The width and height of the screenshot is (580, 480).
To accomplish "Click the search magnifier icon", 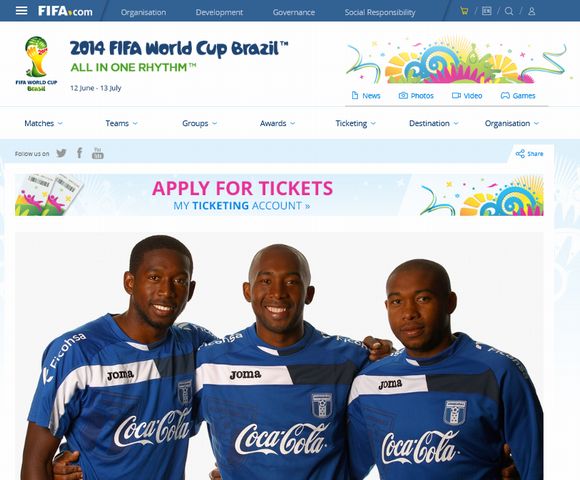I will 509,11.
